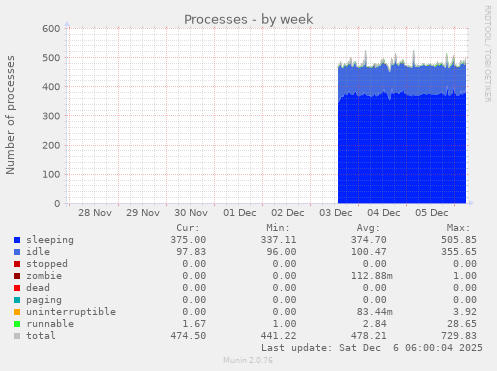
Task: Click idle maximum value 355.65
Action: coord(459,252)
